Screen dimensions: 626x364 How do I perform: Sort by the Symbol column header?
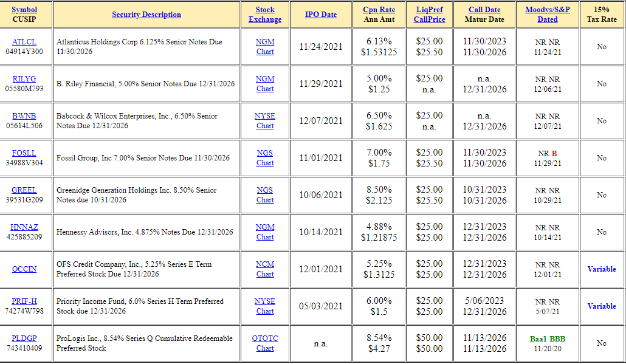23,9
